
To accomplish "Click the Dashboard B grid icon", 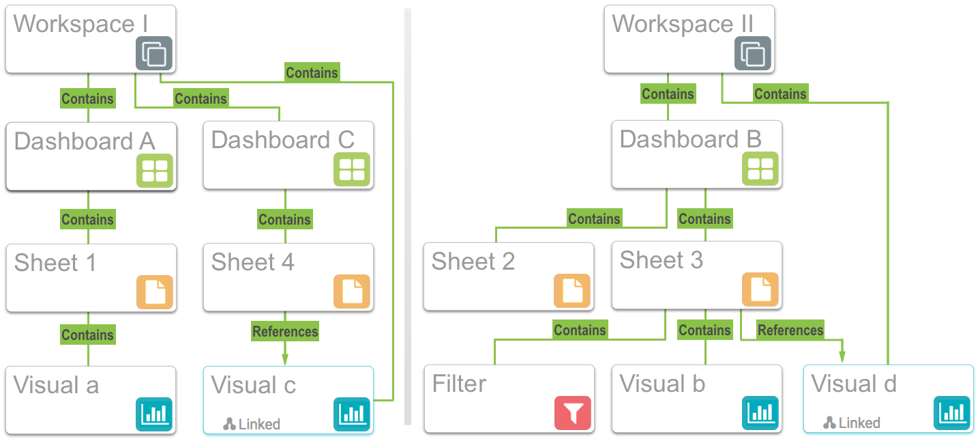I will pos(760,169).
